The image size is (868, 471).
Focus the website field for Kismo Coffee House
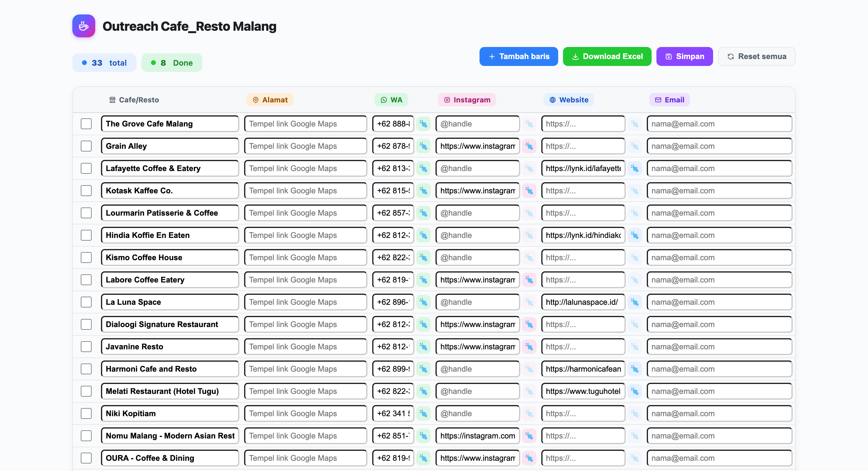click(x=583, y=257)
